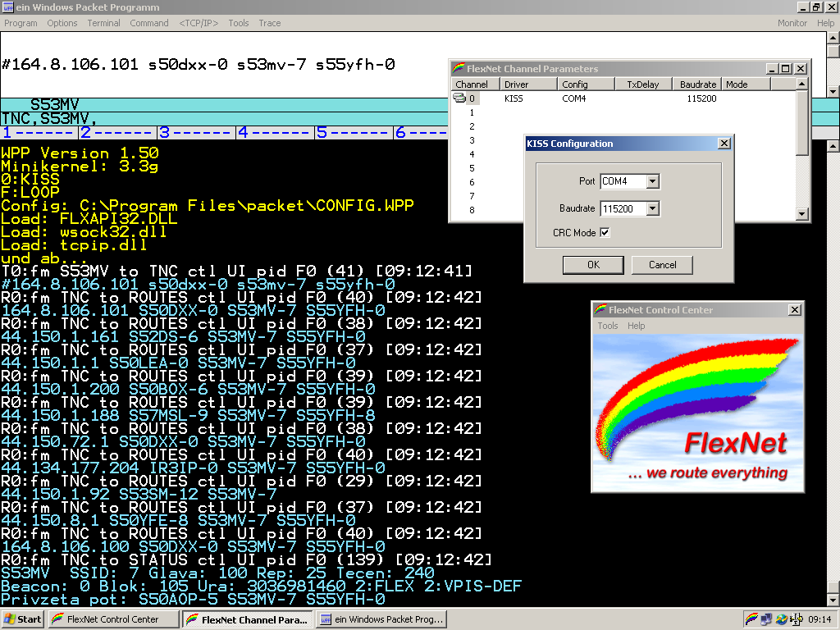840x630 pixels.
Task: Select channel tab 3 in WPP
Action: pyautogui.click(x=197, y=132)
